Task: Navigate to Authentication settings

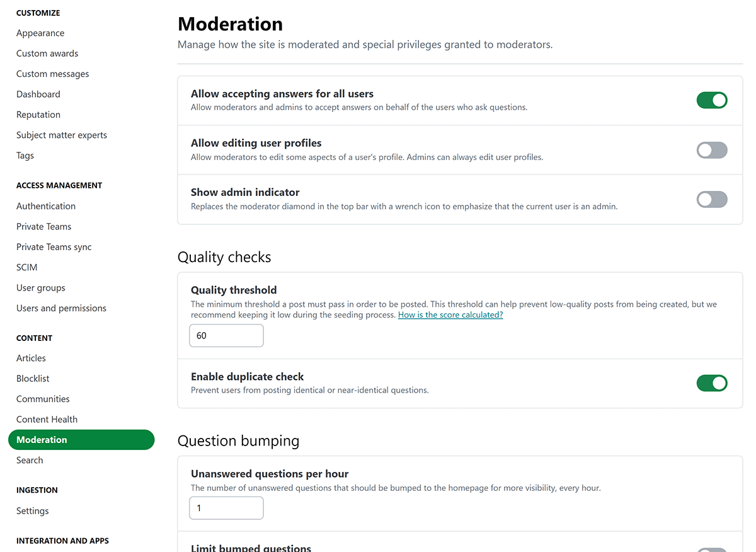Action: tap(46, 206)
